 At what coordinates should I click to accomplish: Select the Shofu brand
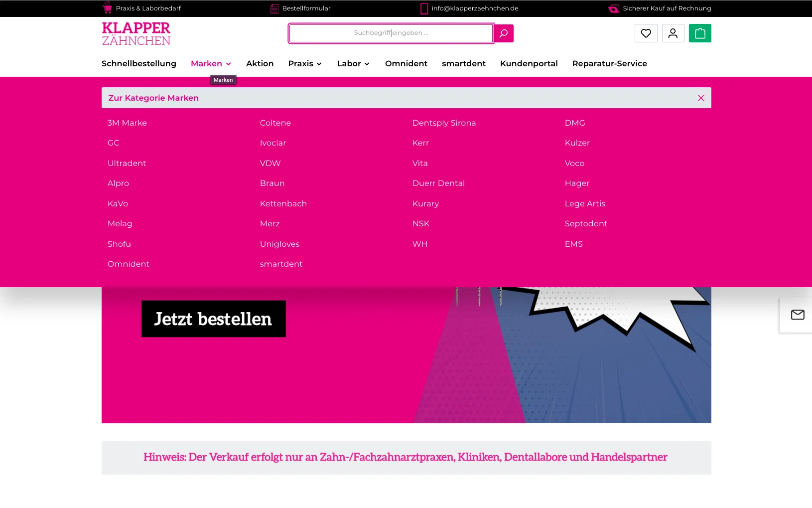coord(119,244)
